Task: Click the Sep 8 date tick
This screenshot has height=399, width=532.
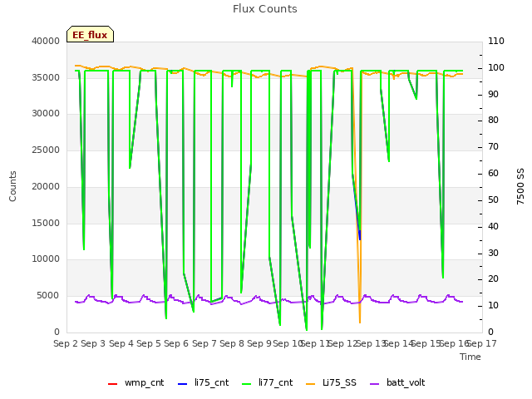Action: click(232, 343)
